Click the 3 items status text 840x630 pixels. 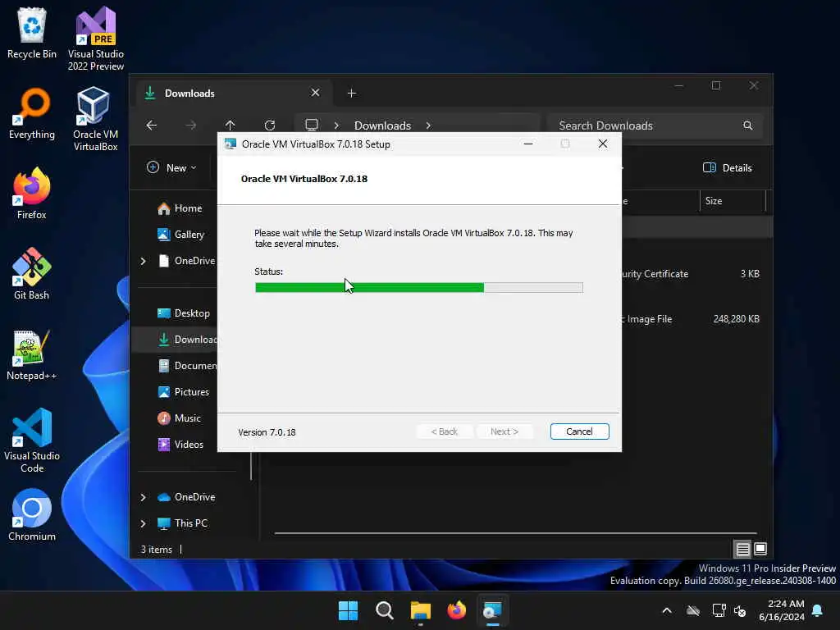tap(157, 550)
